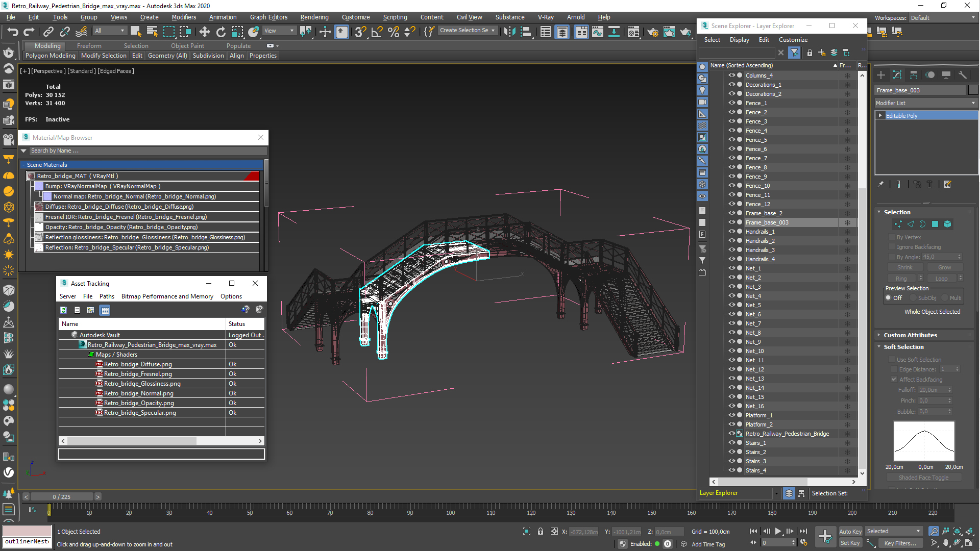This screenshot has height=551, width=980.
Task: Open Create Selection Set dropdown
Action: click(468, 31)
